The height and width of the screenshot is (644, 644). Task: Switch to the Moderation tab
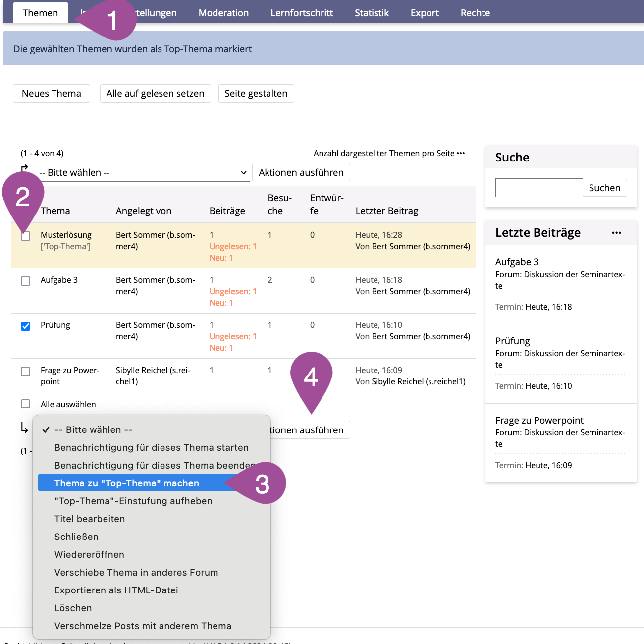[223, 13]
